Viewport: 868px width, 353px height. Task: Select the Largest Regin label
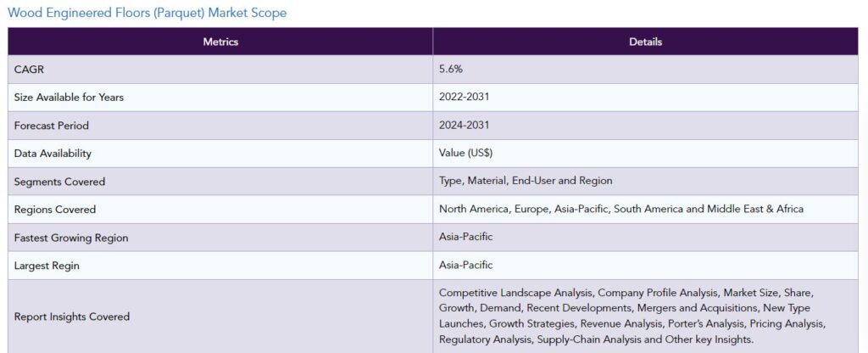(x=47, y=266)
